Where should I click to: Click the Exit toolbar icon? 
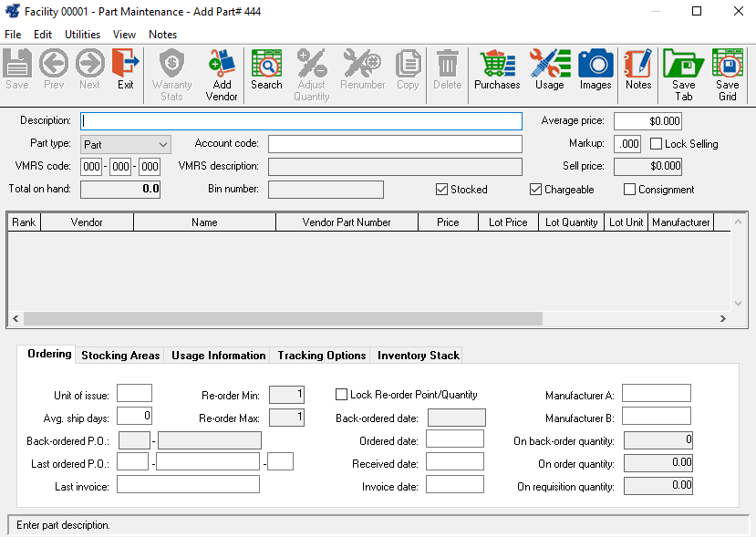tap(126, 69)
